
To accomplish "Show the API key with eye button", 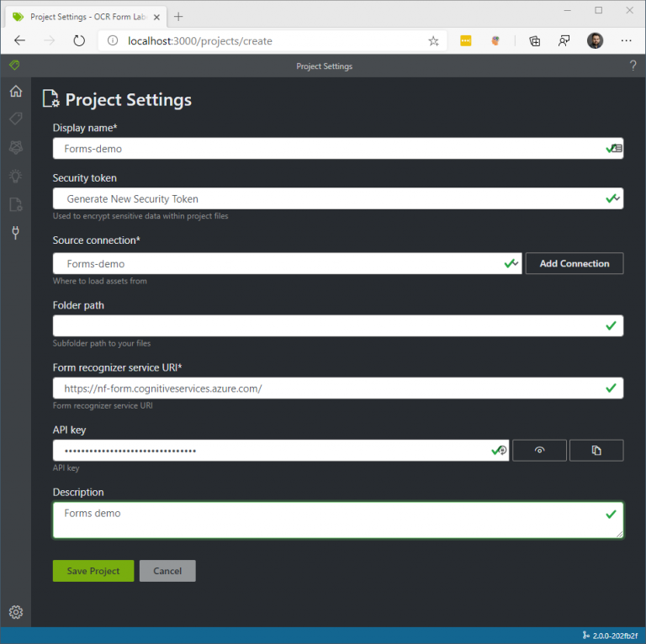I will point(539,450).
